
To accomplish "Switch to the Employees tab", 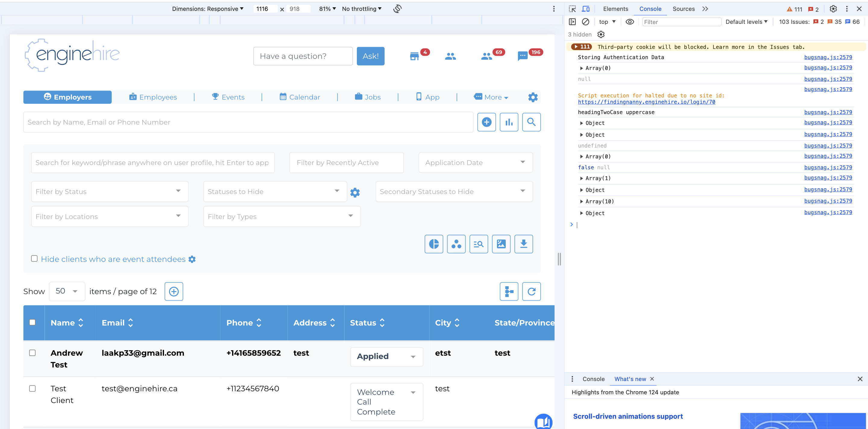I will click(x=158, y=97).
